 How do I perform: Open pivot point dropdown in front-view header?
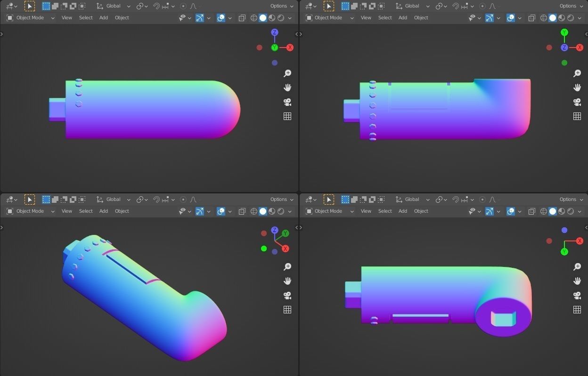[x=142, y=6]
